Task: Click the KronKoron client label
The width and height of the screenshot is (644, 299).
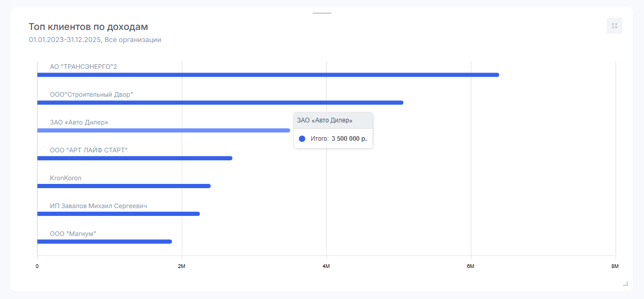Action: 66,178
